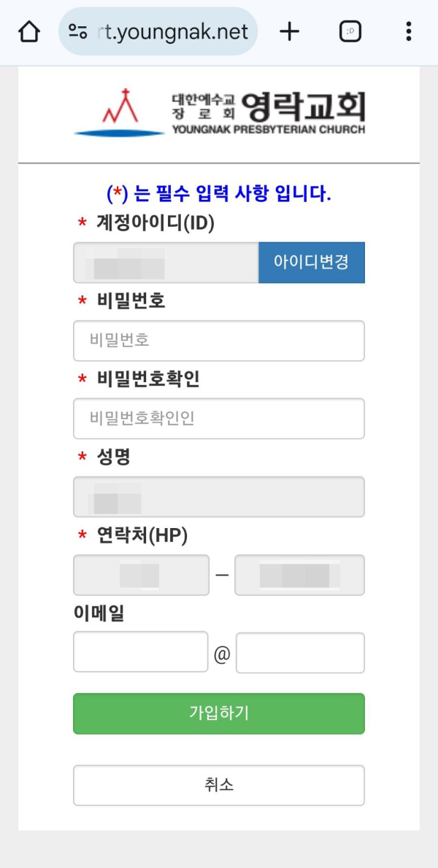438x868 pixels.
Task: Tap the plus icon to open new tab
Action: pyautogui.click(x=289, y=31)
